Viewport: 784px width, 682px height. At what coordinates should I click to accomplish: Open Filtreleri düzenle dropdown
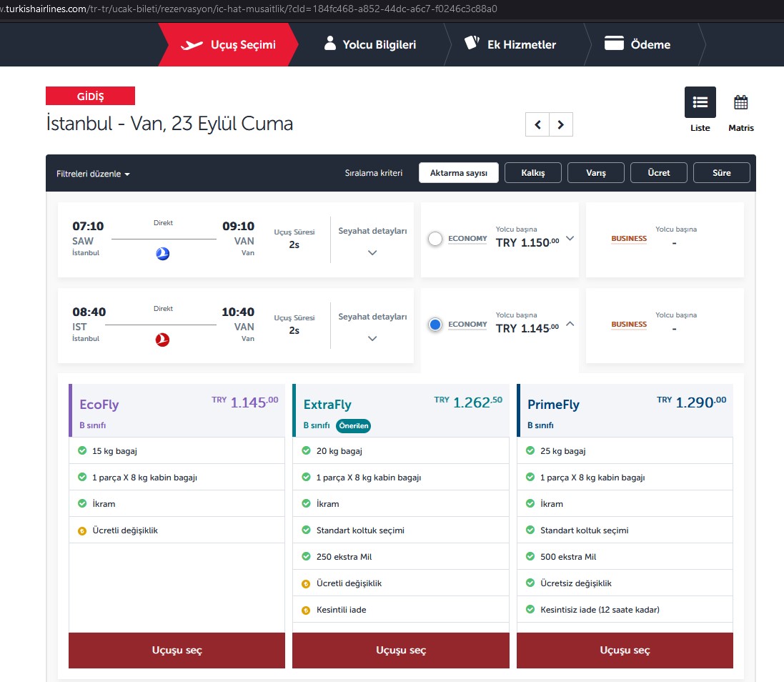point(93,174)
